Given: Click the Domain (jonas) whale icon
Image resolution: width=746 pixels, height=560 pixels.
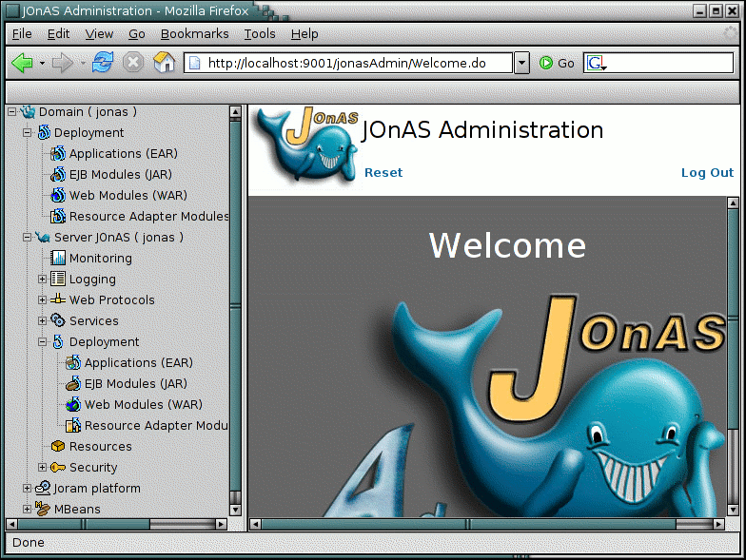Looking at the screenshot, I should [29, 112].
